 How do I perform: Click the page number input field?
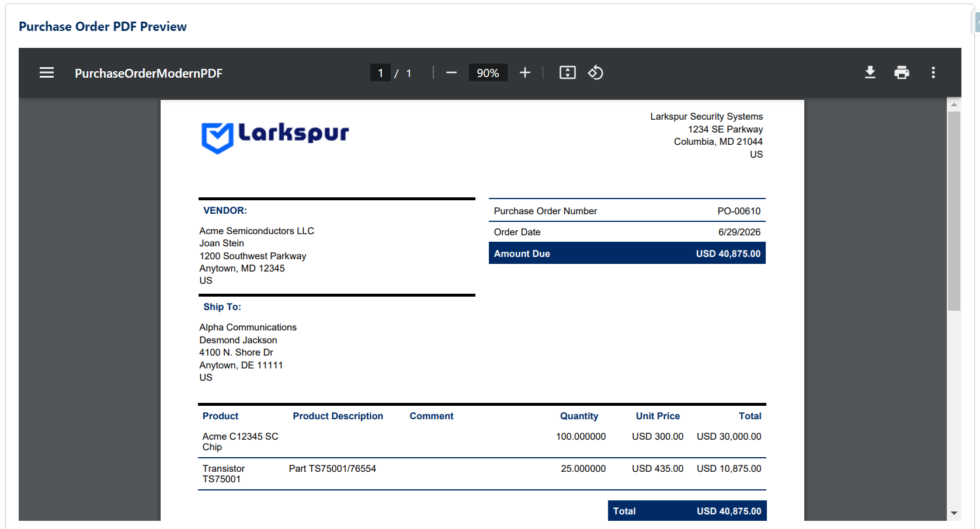click(380, 73)
